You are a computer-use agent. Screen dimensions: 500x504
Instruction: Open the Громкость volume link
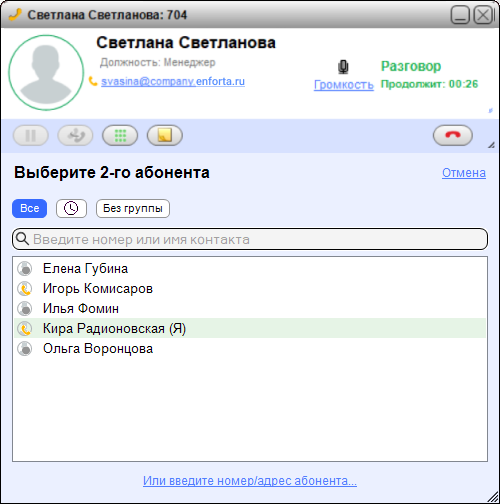click(x=344, y=85)
